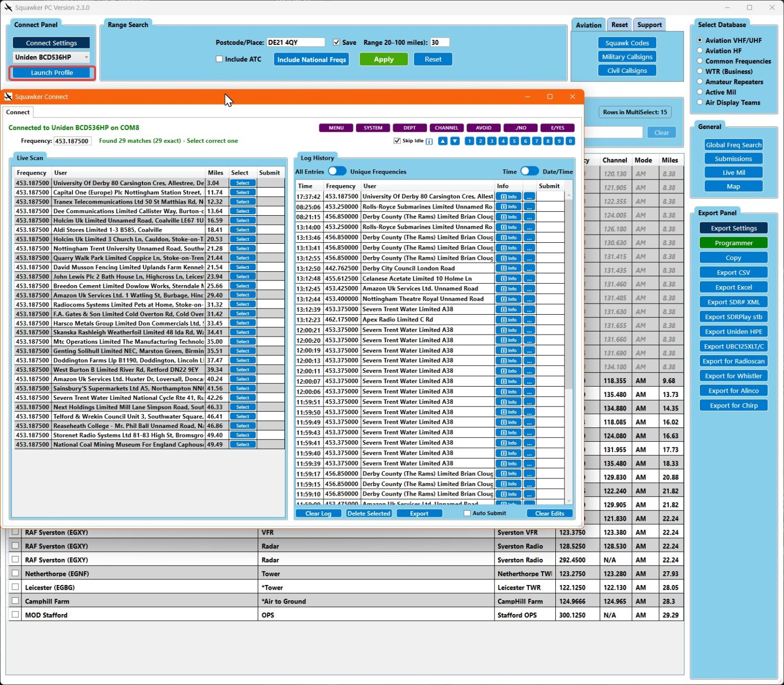Open the Reset tab
The width and height of the screenshot is (784, 685).
click(x=619, y=24)
